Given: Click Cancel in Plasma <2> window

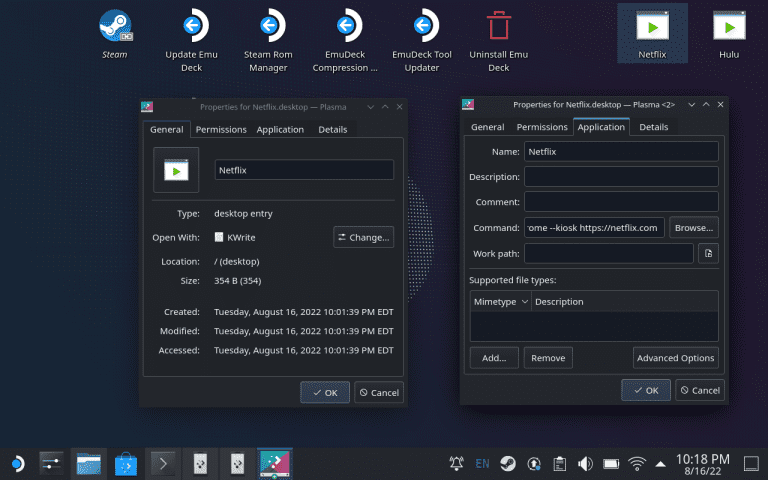Looking at the screenshot, I should click(x=700, y=390).
